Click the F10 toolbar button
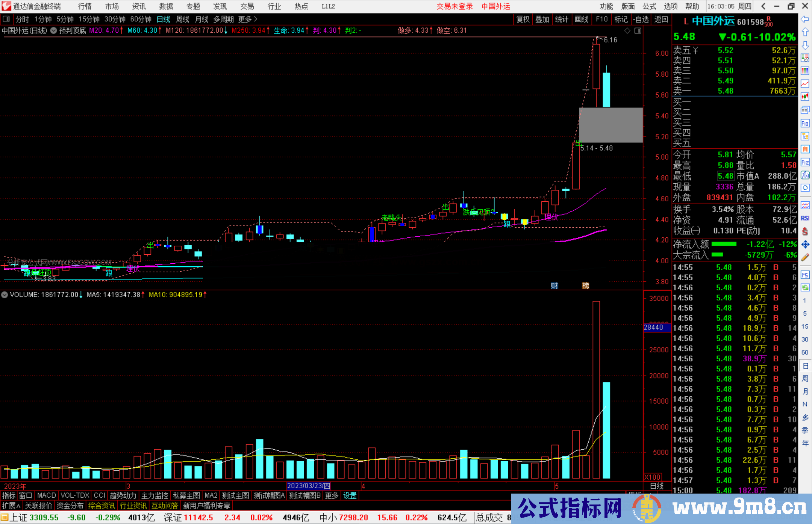 click(601, 19)
